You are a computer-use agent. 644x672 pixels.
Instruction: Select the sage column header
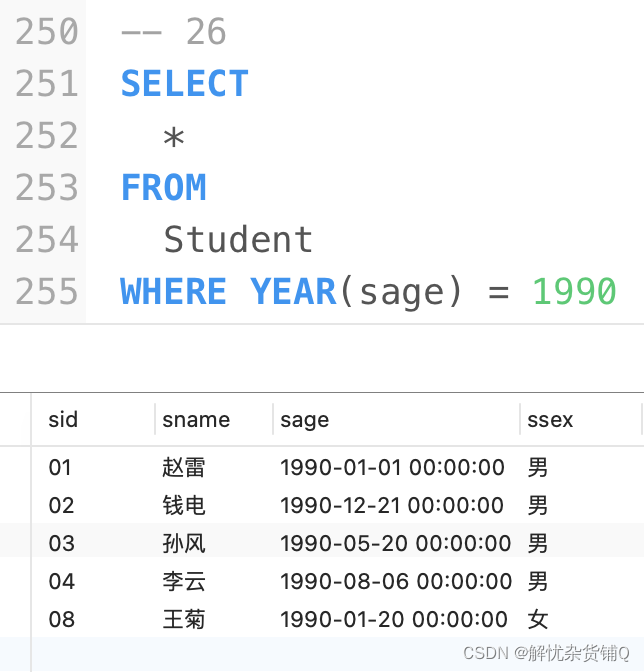pos(304,420)
